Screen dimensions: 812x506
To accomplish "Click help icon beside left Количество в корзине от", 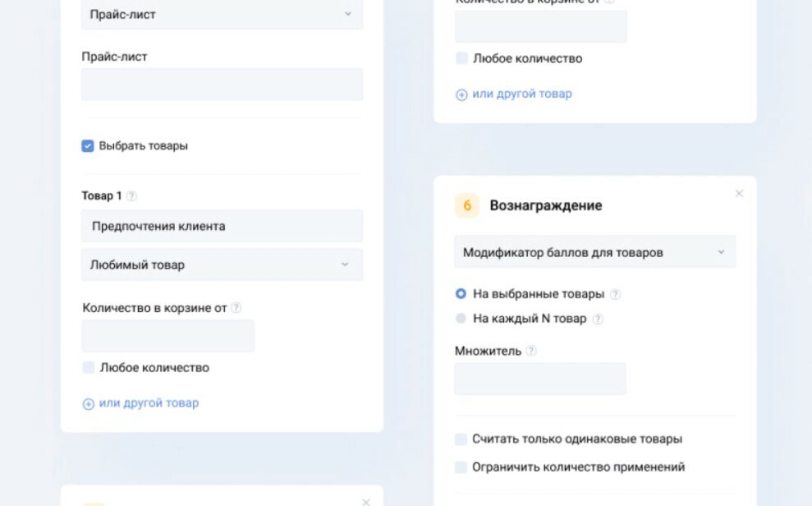I will point(236,308).
